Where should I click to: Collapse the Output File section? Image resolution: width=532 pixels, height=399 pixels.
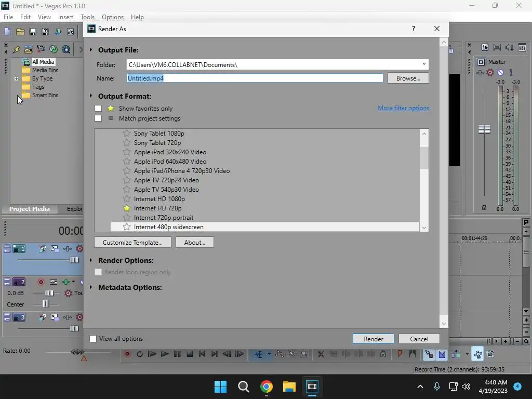(x=91, y=49)
